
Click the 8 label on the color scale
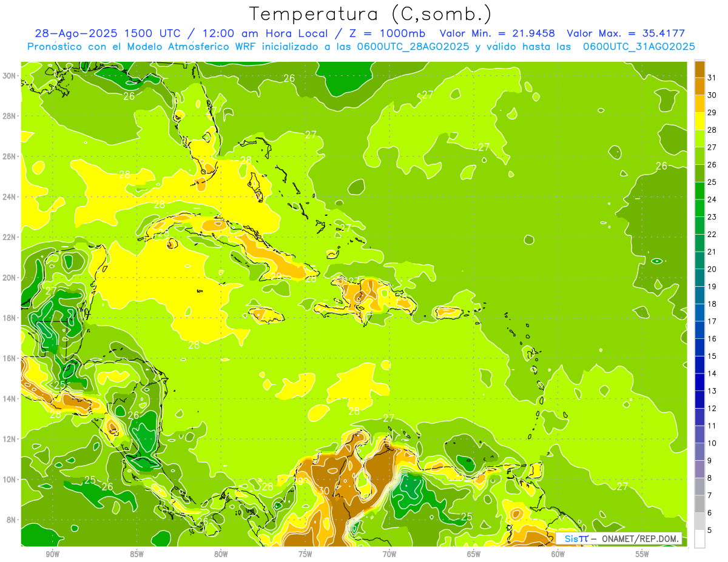[x=710, y=478]
